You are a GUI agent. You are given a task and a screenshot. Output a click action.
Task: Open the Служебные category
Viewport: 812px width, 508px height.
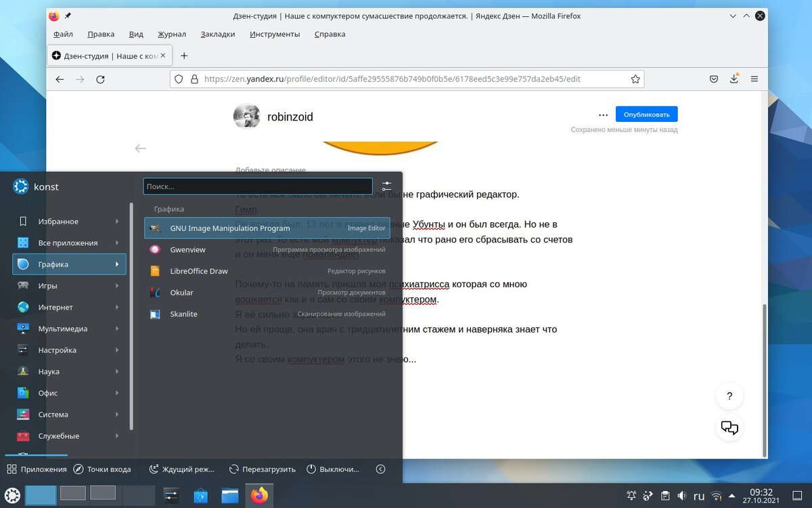pos(70,436)
